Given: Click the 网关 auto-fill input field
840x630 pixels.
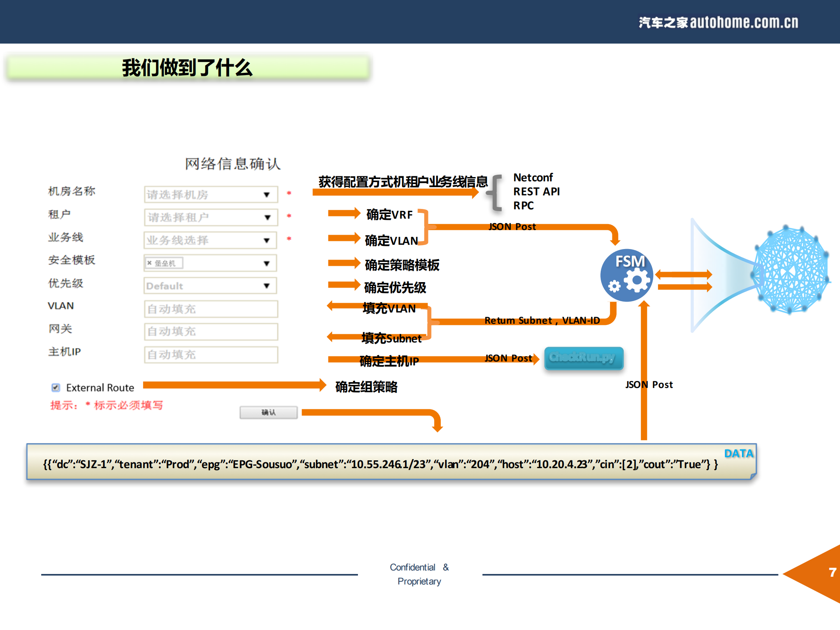Looking at the screenshot, I should [x=210, y=332].
